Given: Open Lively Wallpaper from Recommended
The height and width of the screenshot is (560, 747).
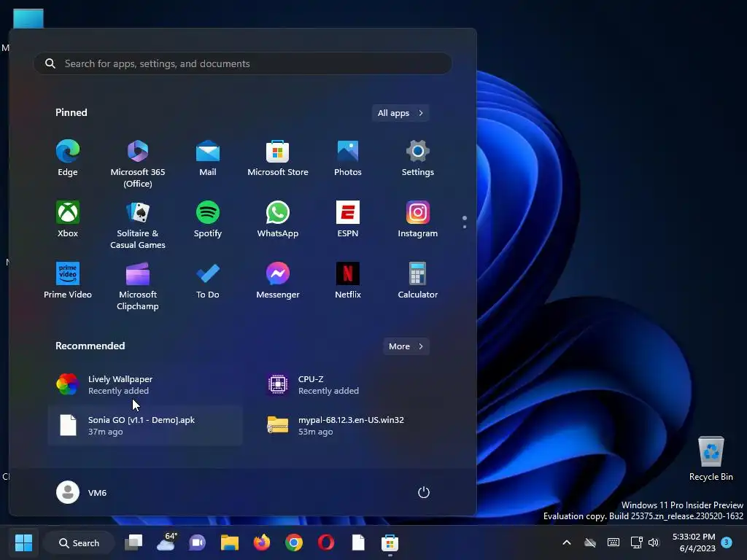Looking at the screenshot, I should [x=145, y=385].
